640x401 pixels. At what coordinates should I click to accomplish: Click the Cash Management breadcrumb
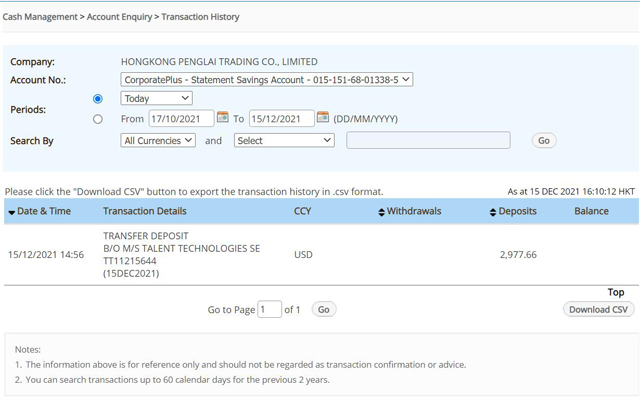40,17
